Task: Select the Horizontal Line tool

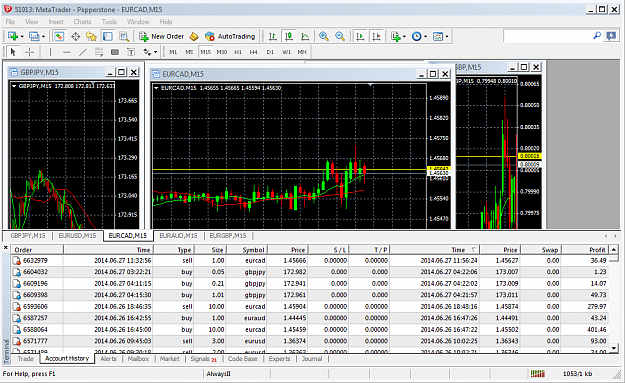Action: [x=67, y=52]
